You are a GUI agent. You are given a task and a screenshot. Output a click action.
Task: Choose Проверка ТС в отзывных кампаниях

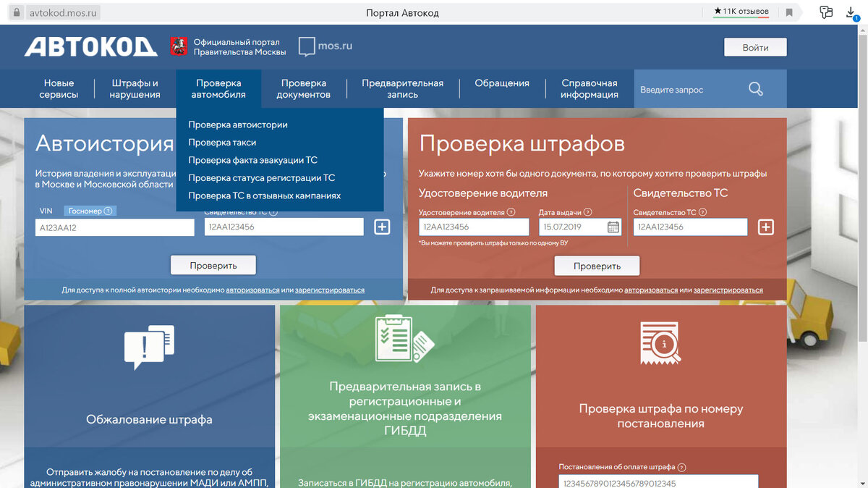tap(264, 195)
